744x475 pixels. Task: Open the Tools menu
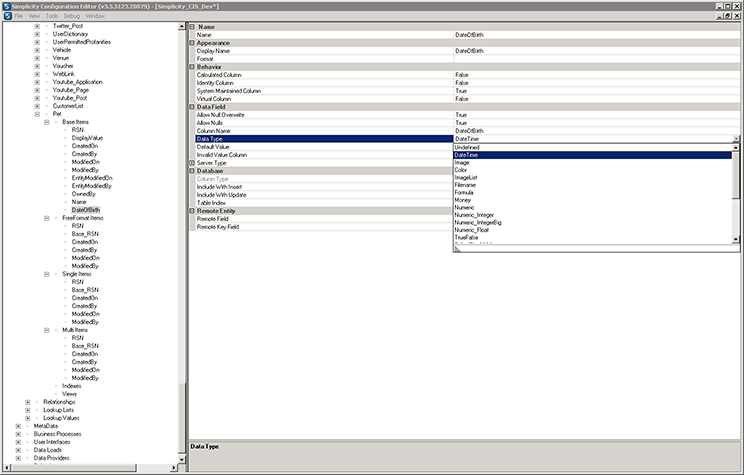(52, 16)
